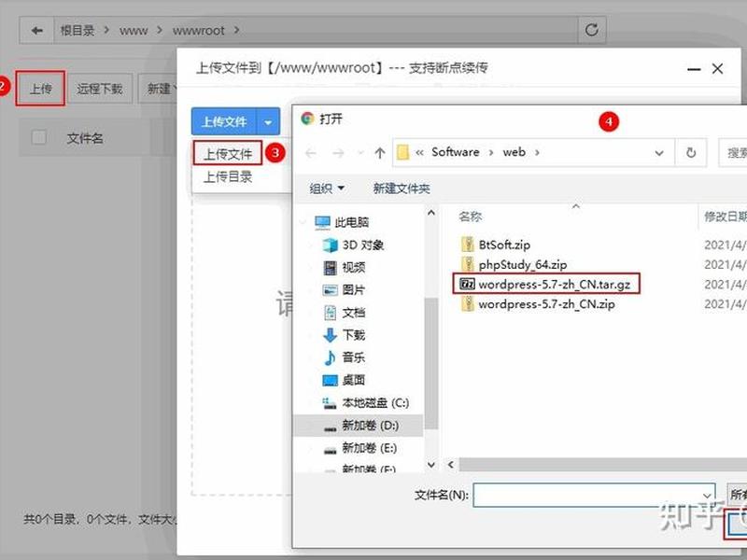Collapse the 此电脑 tree node
This screenshot has width=747, height=560.
point(303,222)
